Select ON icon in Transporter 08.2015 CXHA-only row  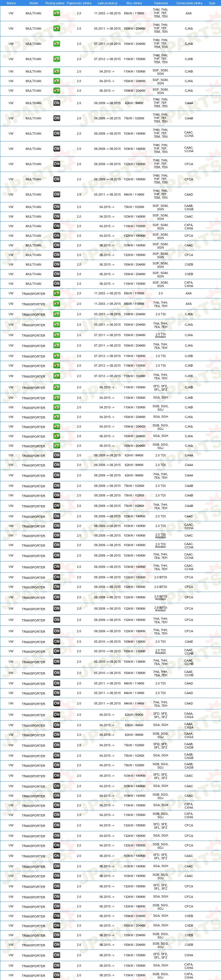click(x=57, y=955)
